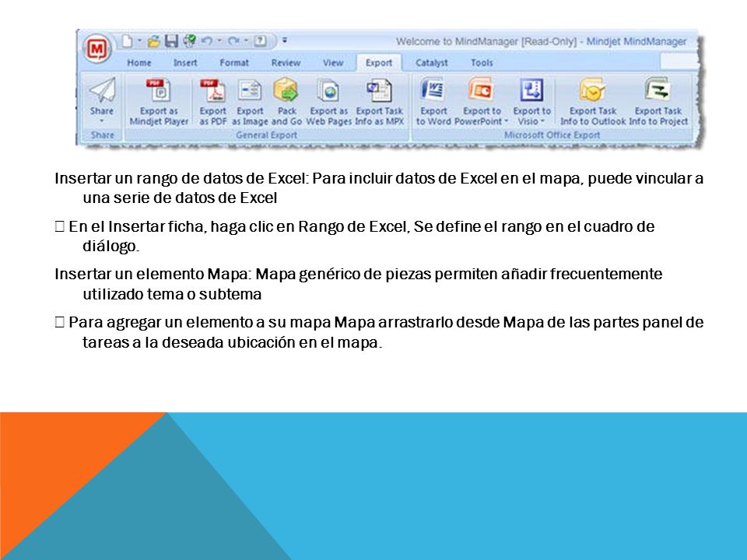Click the Export to Visio icon
Viewport: 747px width, 560px height.
531,89
